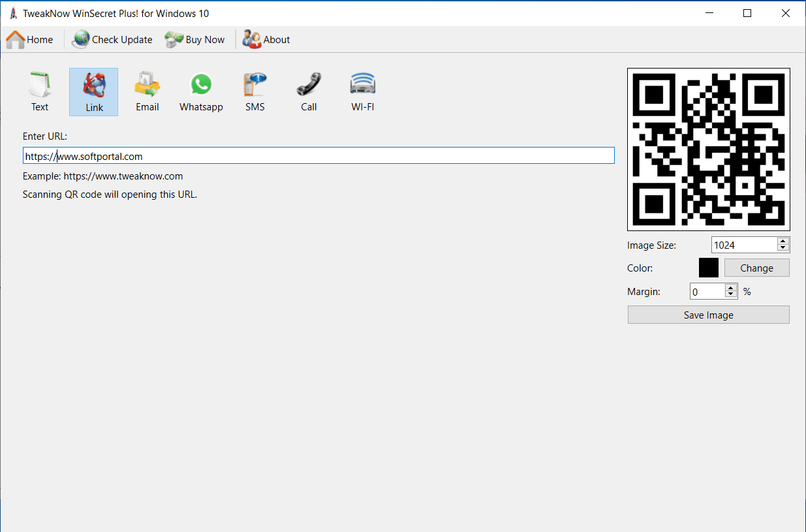This screenshot has width=806, height=532.
Task: Decrease Image Size with down arrow
Action: (x=783, y=249)
